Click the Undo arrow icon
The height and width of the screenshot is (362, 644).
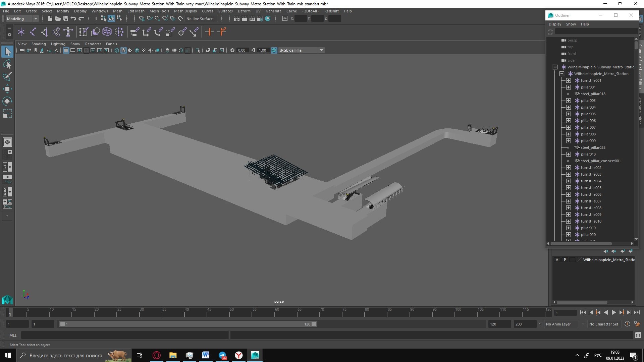[73, 19]
